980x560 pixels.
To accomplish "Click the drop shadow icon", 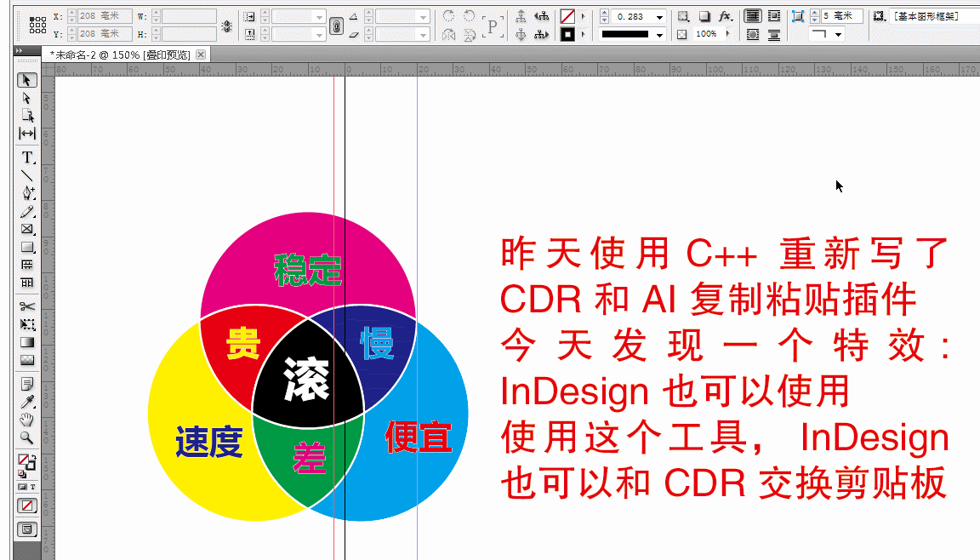I will coord(704,16).
